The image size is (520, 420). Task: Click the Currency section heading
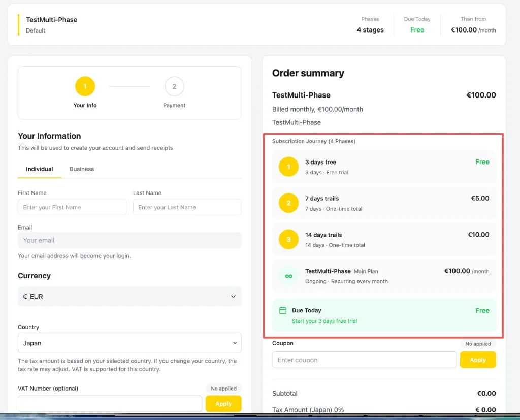tap(34, 276)
